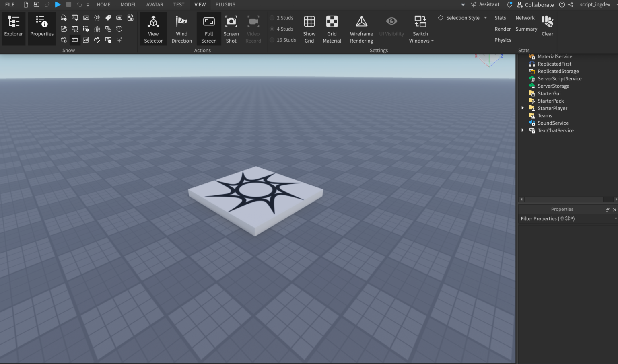Switch to the MODEL tab
This screenshot has width=618, height=364.
[x=128, y=4]
